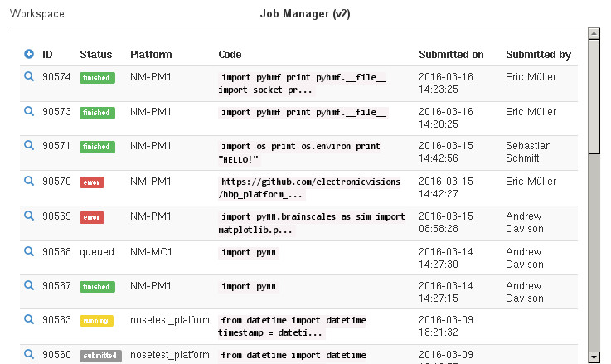This screenshot has height=364, width=611.
Task: Click the red error badge of job 90570
Action: click(x=92, y=182)
